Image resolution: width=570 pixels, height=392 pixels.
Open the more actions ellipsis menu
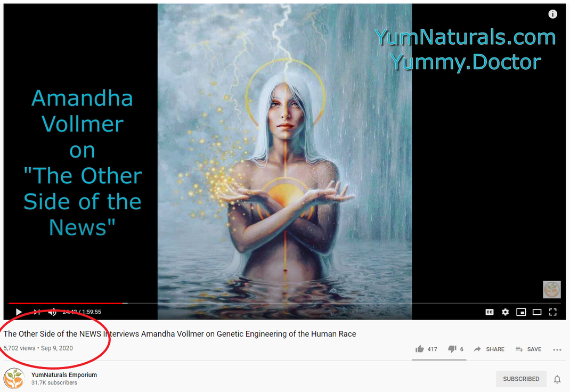(557, 349)
